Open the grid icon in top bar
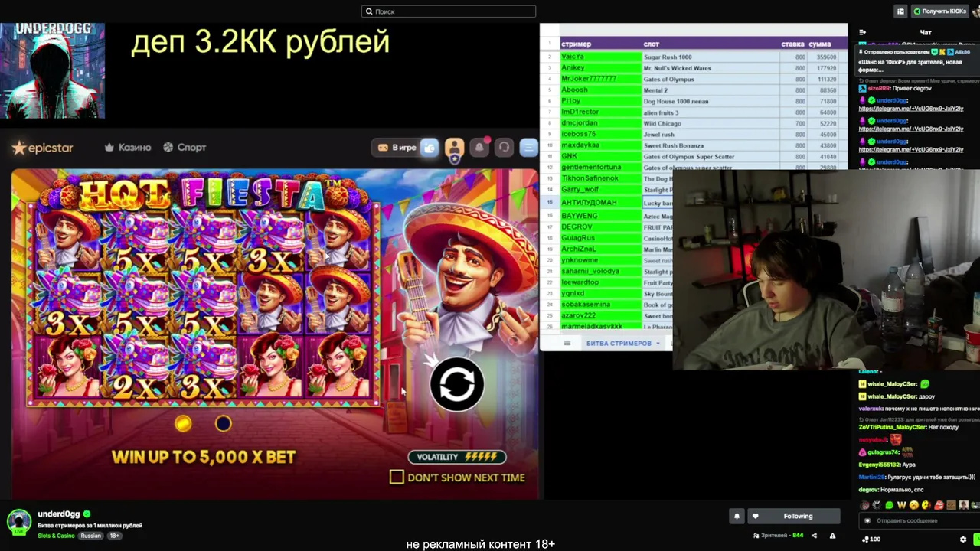 (x=900, y=11)
